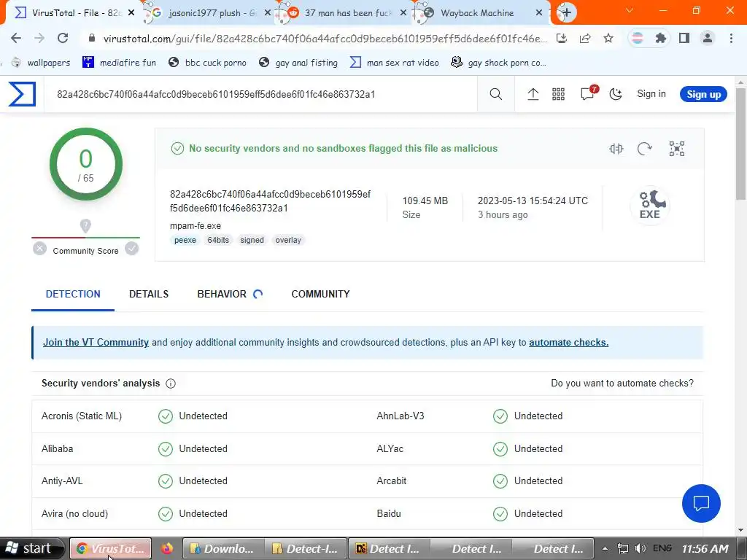Switch to the DETECTION tab
This screenshot has height=560, width=747.
pos(73,294)
